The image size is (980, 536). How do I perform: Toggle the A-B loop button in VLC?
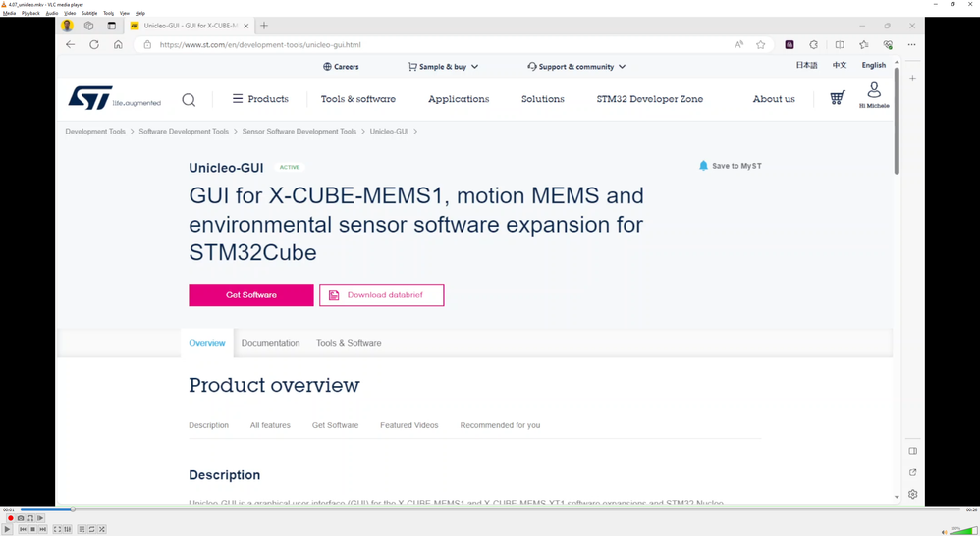tap(30, 518)
